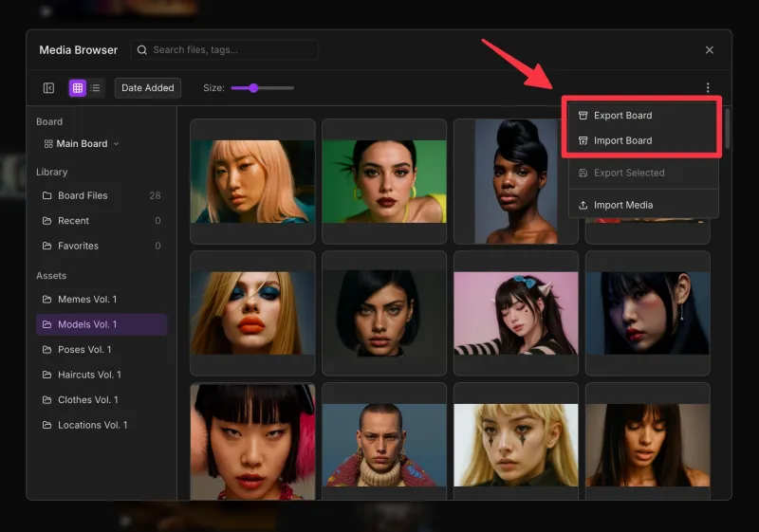Open the three-dot options menu

click(x=708, y=88)
